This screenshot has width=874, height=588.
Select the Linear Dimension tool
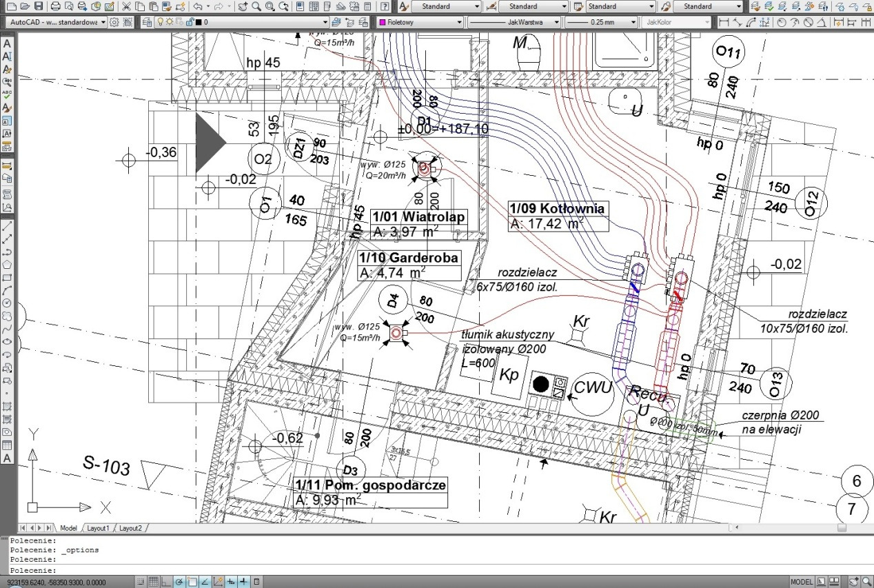click(x=723, y=21)
